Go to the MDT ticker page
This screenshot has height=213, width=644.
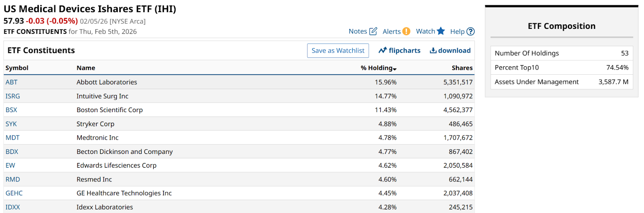pos(12,137)
